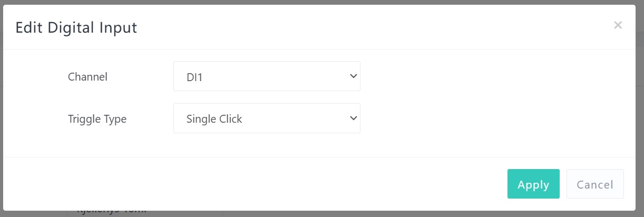644x217 pixels.
Task: Close the Edit Digital Input dialog
Action: [x=618, y=25]
